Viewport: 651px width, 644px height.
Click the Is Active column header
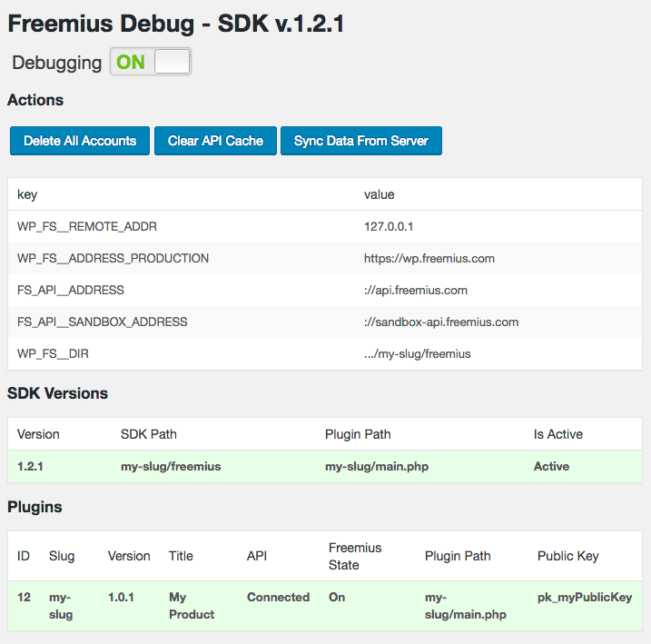[x=558, y=434]
